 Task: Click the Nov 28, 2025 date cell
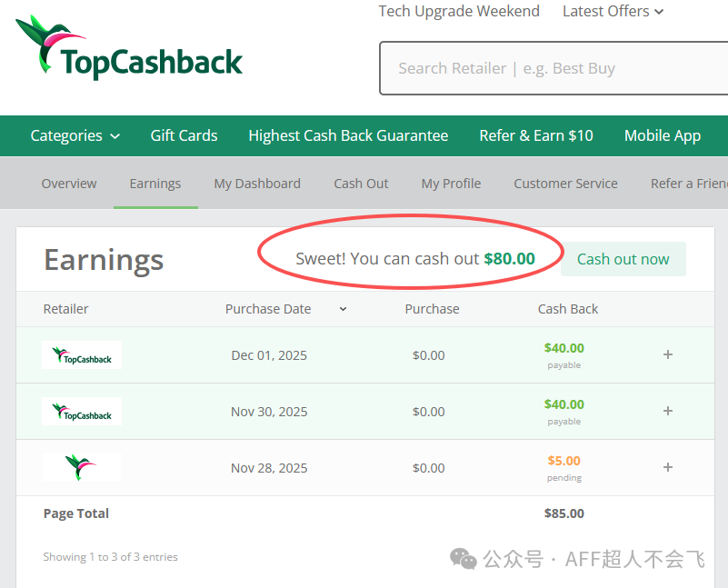[269, 468]
